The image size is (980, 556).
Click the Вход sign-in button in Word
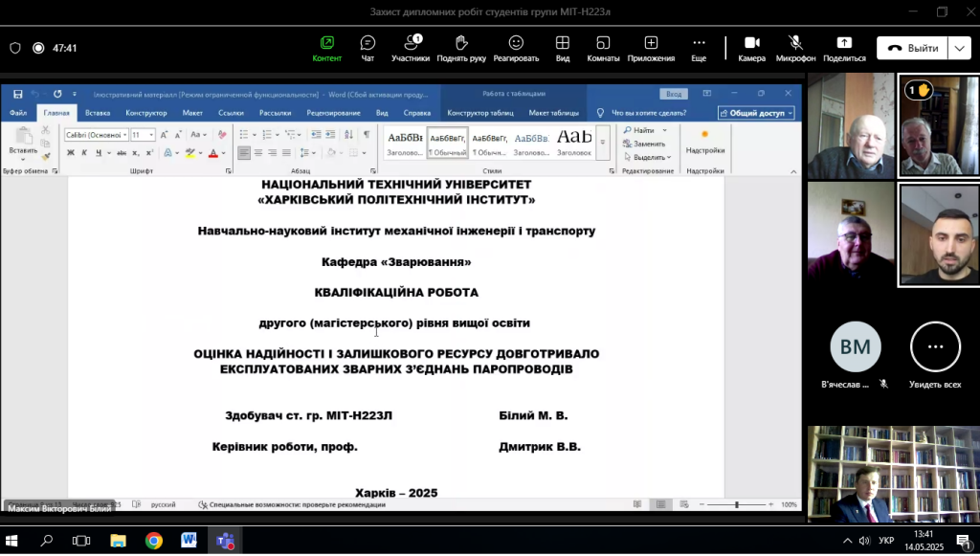coord(674,94)
